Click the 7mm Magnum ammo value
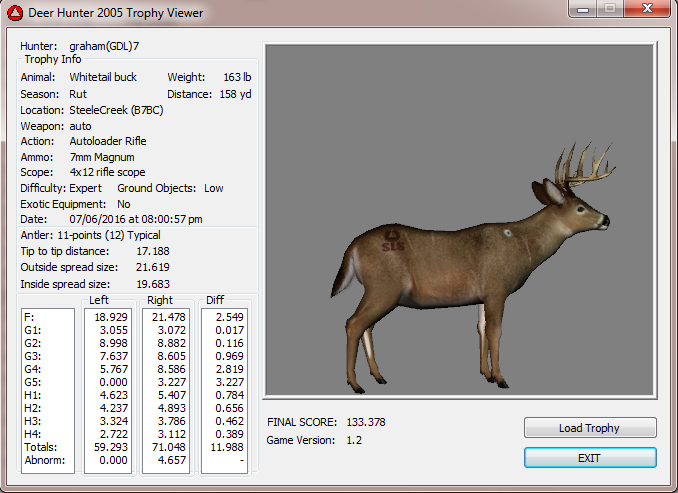 (101, 157)
